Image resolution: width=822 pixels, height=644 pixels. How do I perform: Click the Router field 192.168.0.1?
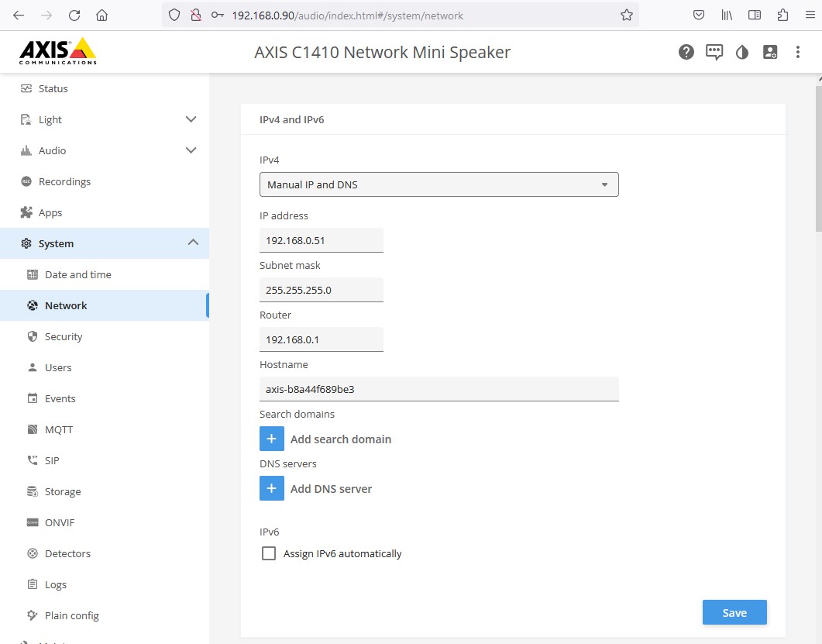[x=322, y=339]
